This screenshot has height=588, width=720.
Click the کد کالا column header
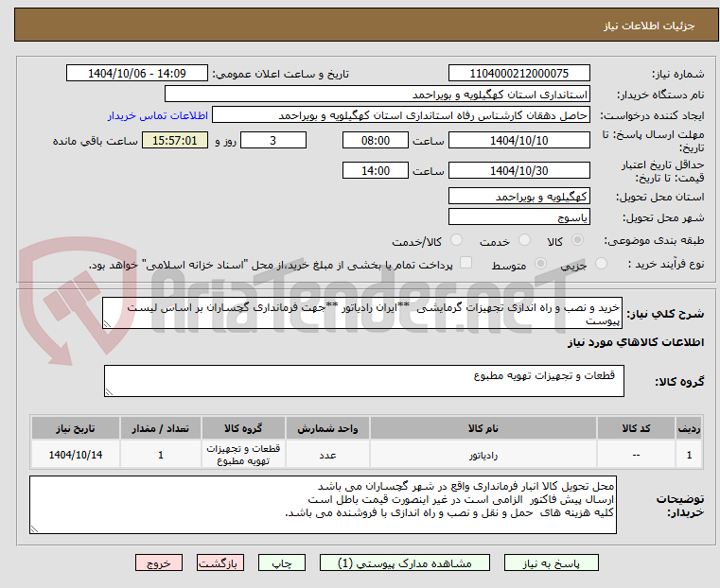pos(636,428)
